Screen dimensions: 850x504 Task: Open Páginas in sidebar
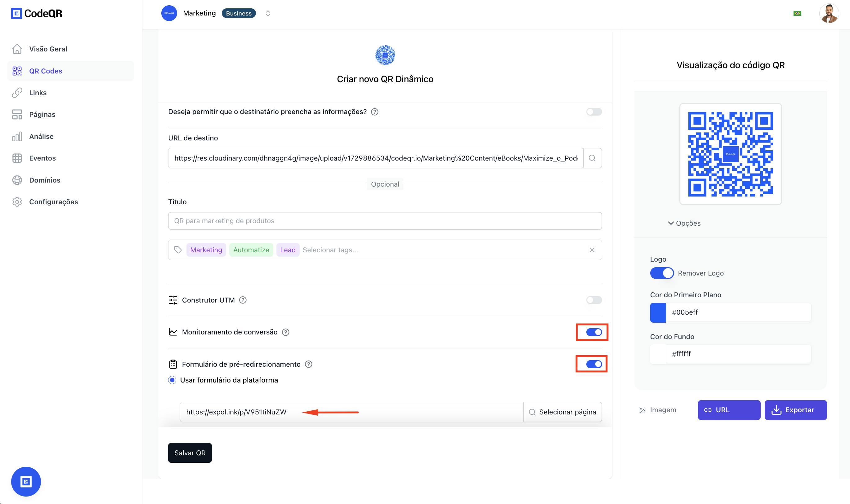[x=70, y=114]
